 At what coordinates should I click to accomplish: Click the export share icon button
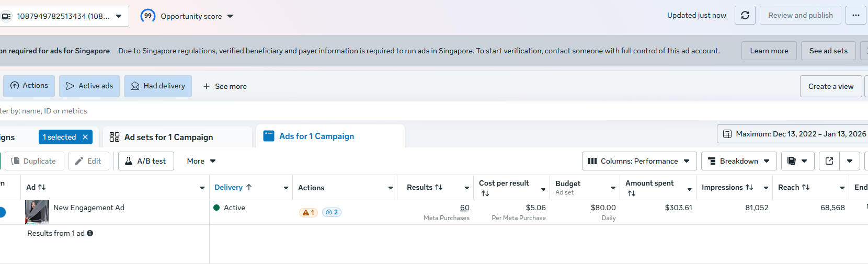click(x=829, y=161)
